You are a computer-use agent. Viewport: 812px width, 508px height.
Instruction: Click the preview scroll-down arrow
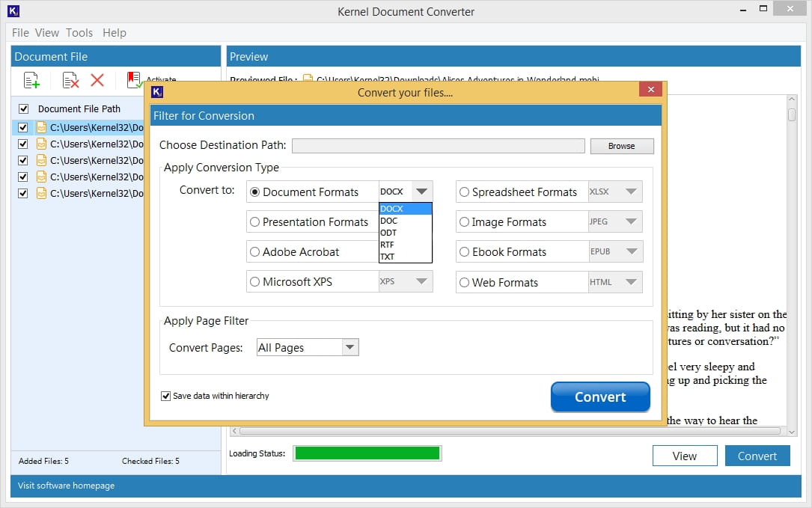click(x=791, y=432)
